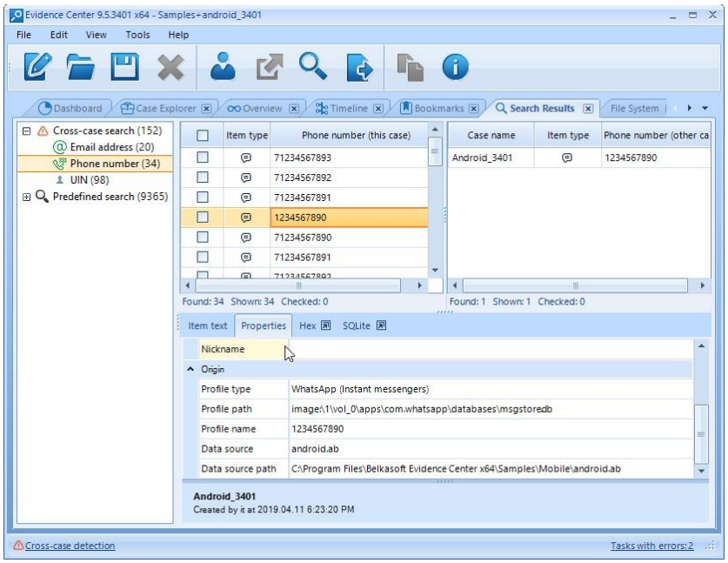Click the Profile path value cell
The image size is (728, 563).
(x=491, y=409)
